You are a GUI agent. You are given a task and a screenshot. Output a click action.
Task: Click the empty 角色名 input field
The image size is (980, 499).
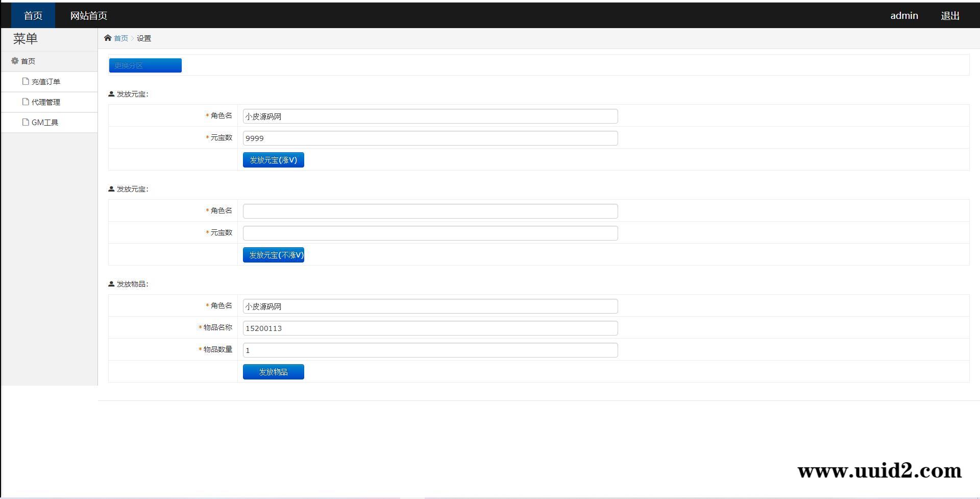pyautogui.click(x=430, y=211)
